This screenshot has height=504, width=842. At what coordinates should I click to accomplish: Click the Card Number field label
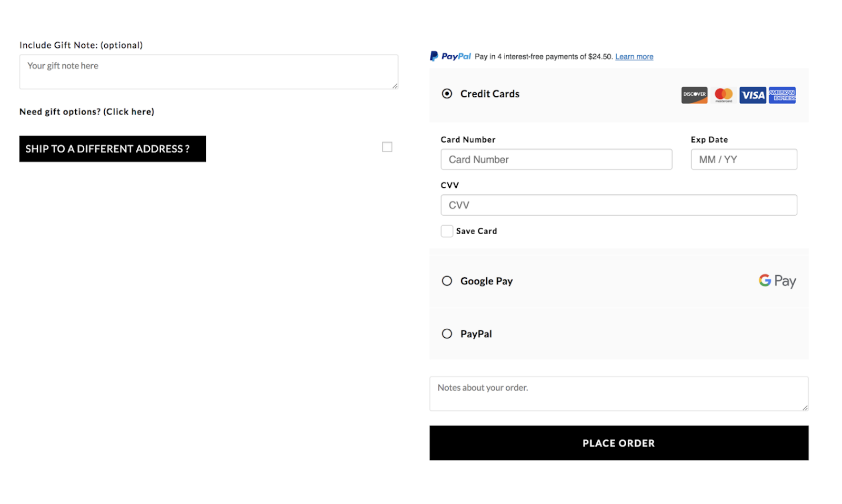click(468, 139)
